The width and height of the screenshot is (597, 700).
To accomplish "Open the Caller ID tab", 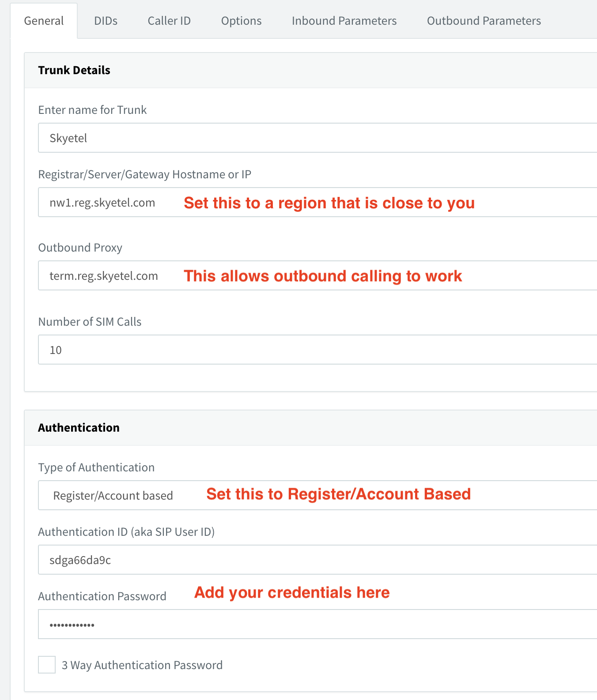I will click(169, 21).
